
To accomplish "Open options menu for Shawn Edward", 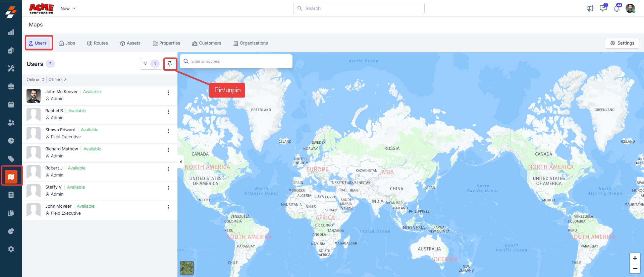I will tap(168, 131).
